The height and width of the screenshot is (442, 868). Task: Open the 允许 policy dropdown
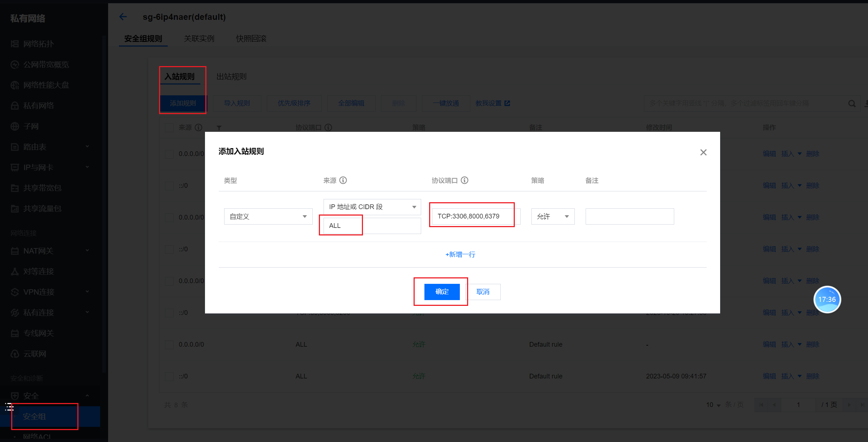click(x=553, y=216)
